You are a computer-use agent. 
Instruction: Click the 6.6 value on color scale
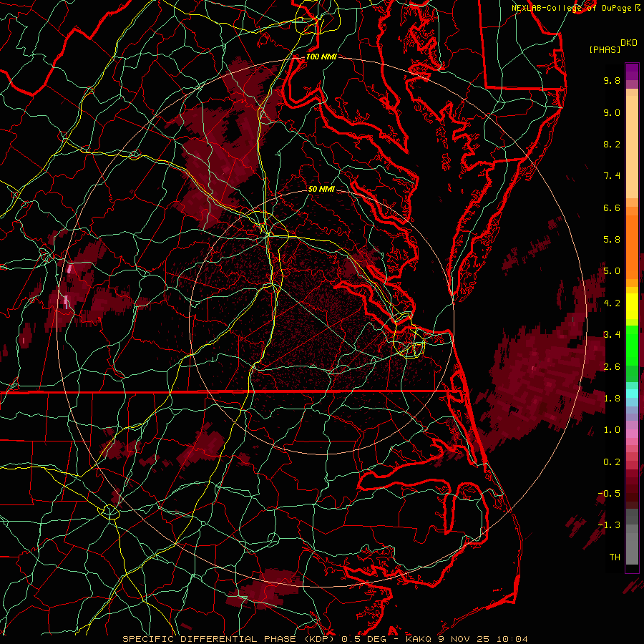click(x=612, y=208)
